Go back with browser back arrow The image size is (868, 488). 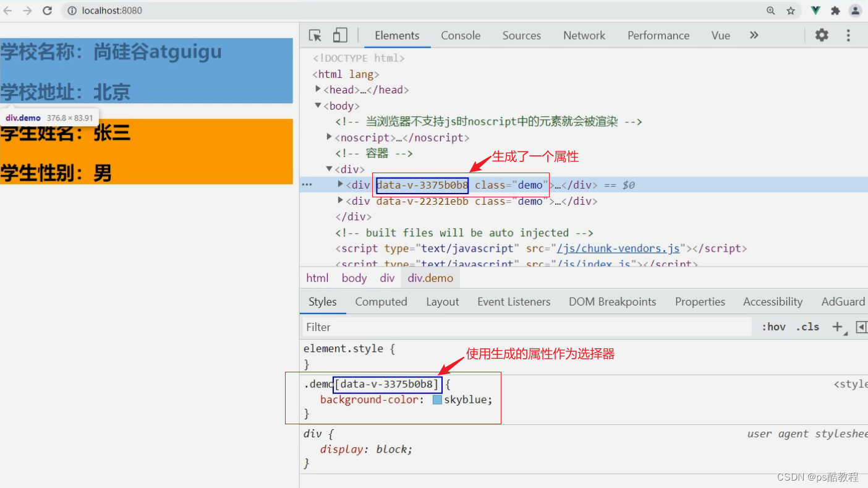[x=8, y=11]
